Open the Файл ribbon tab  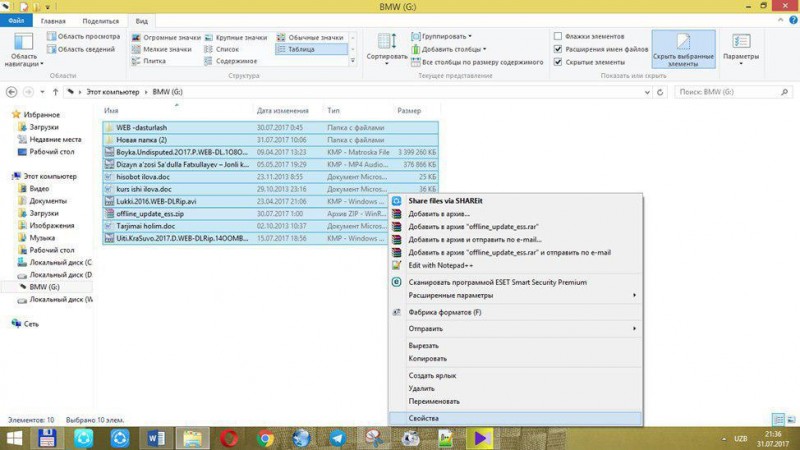click(x=16, y=21)
